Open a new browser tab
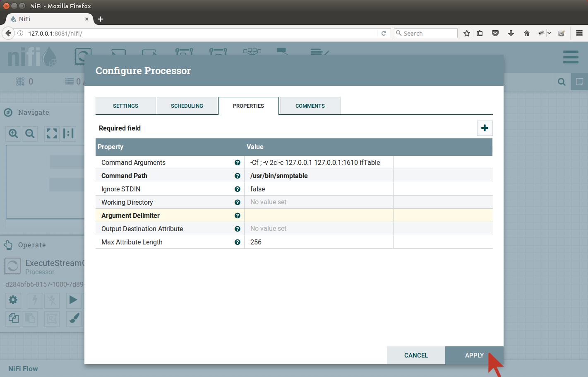The width and height of the screenshot is (588, 377). click(x=101, y=19)
